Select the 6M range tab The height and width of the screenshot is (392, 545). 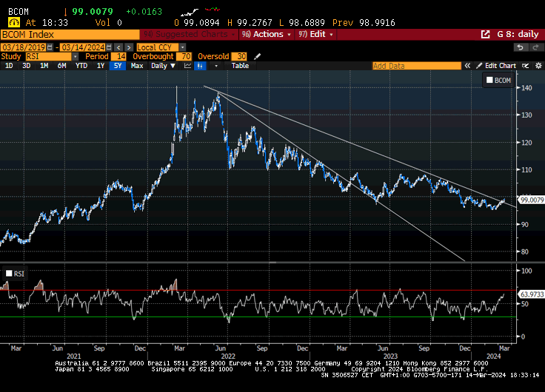coord(62,66)
